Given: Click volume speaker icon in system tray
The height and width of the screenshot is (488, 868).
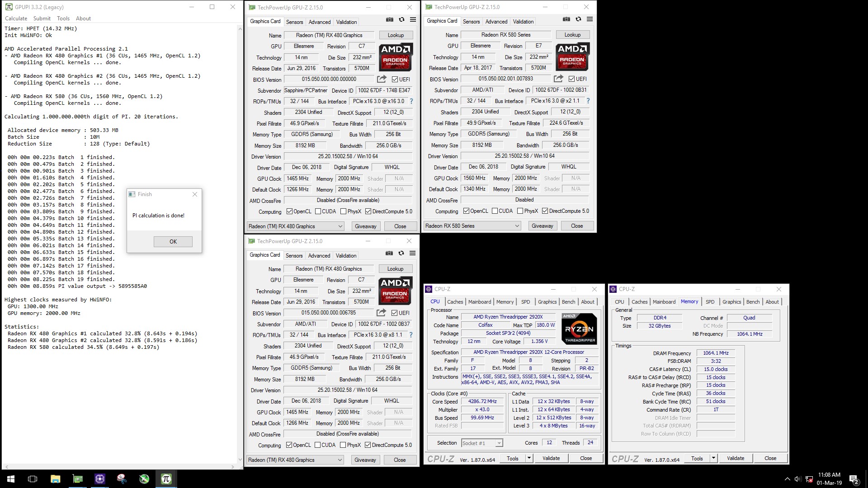Looking at the screenshot, I should [797, 479].
